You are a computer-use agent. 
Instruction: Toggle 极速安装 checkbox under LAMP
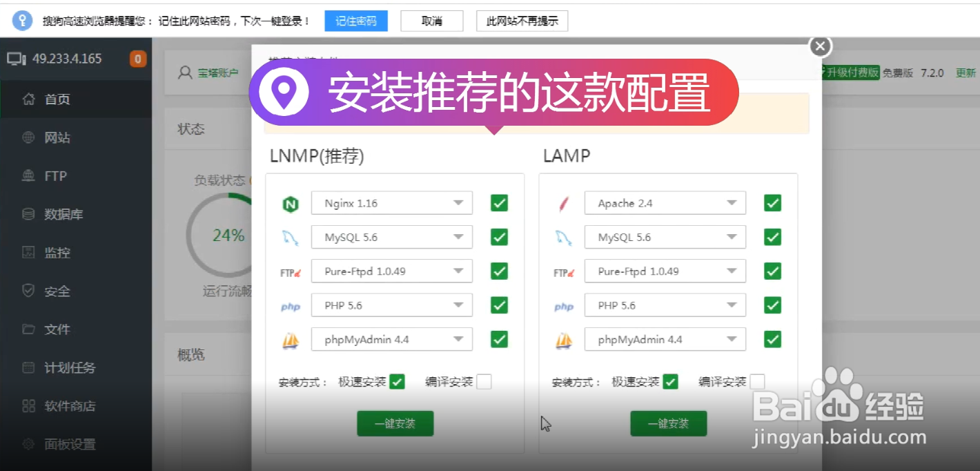[670, 382]
